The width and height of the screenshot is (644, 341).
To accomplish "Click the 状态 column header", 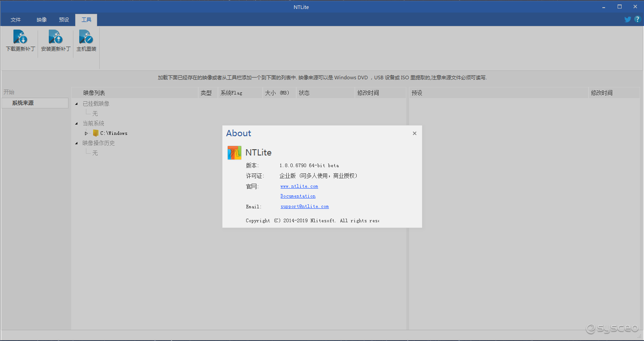I will (325, 93).
